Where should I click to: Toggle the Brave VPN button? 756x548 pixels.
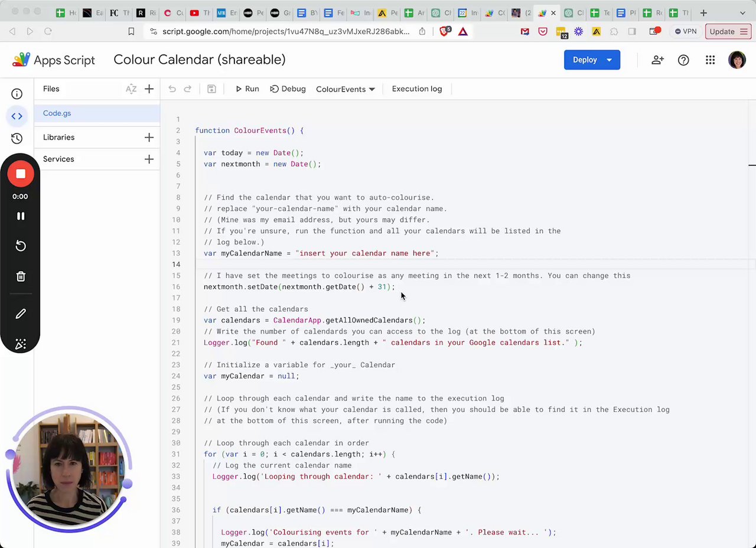(x=686, y=31)
